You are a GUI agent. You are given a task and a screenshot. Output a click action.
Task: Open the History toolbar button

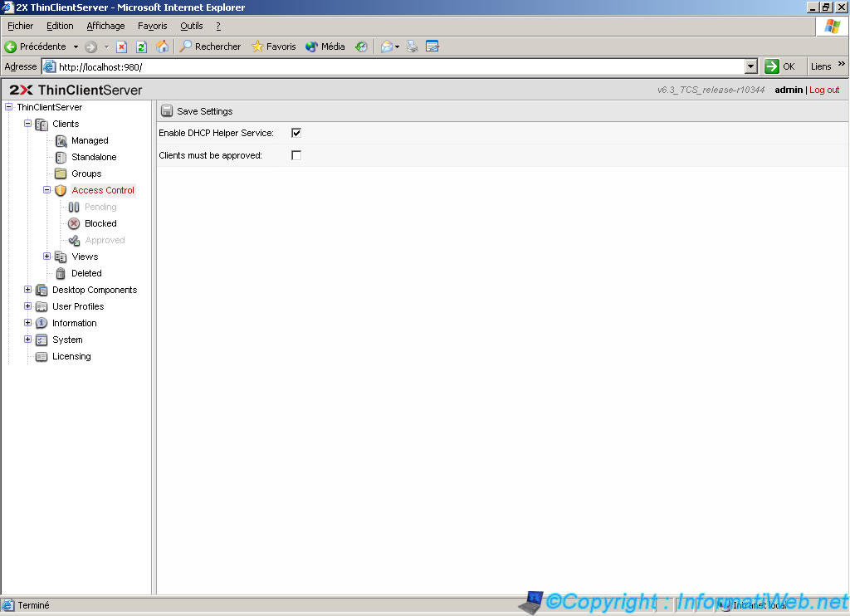(362, 46)
